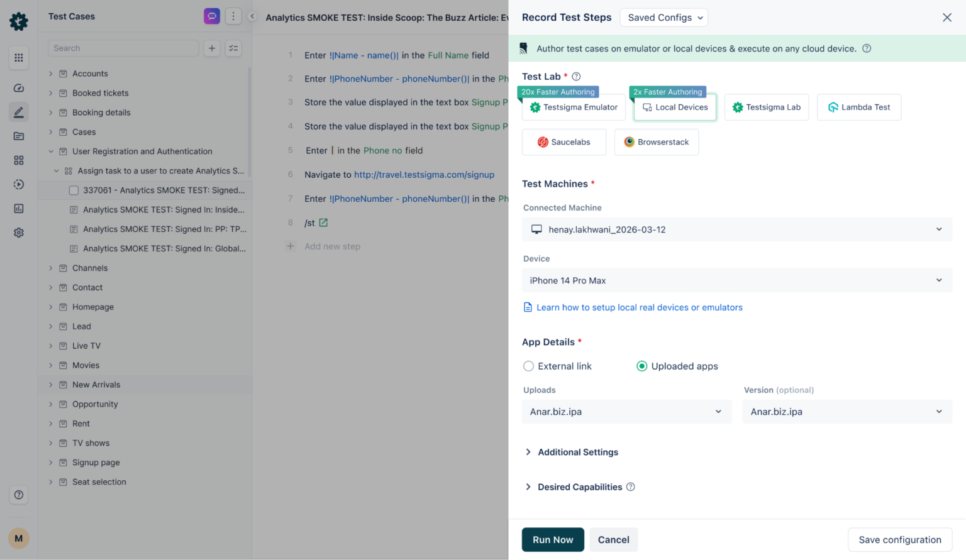Collapse the Test Cases panel arrow
The height and width of the screenshot is (560, 966).
point(252,16)
